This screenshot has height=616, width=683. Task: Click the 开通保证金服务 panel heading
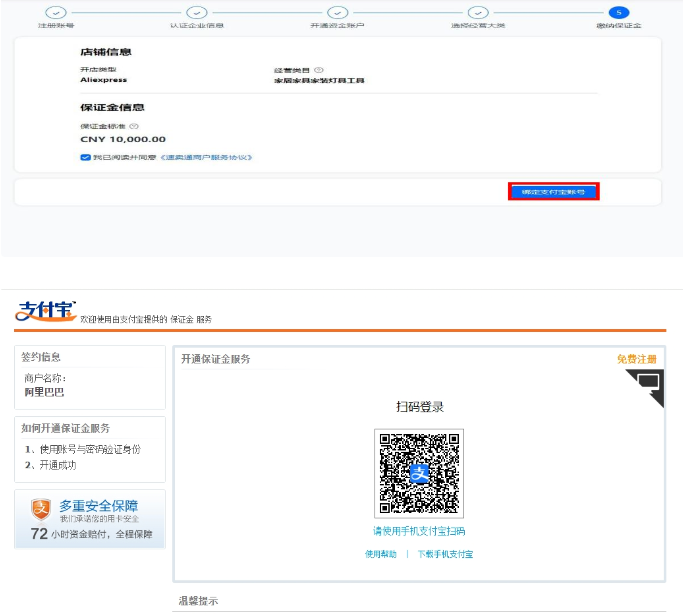(216, 359)
